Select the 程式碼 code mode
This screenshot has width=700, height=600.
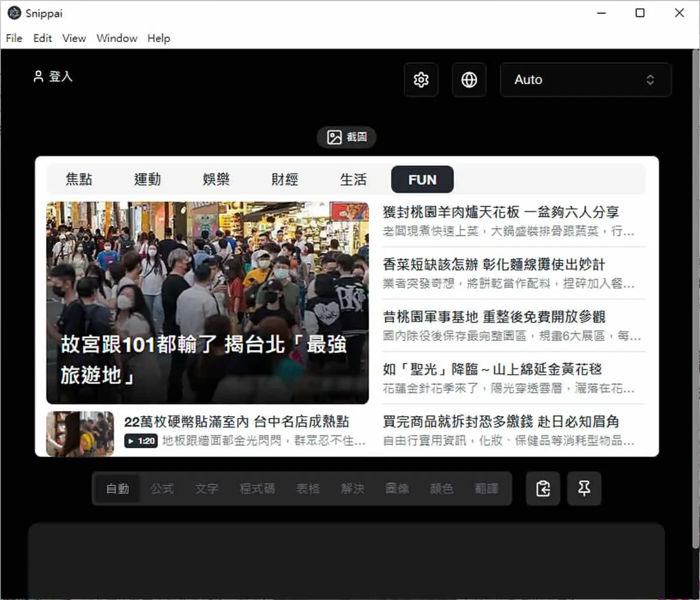pos(257,489)
